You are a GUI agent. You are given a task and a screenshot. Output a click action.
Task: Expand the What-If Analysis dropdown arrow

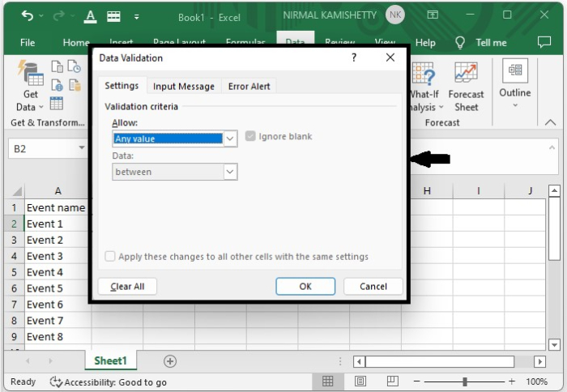coord(441,107)
